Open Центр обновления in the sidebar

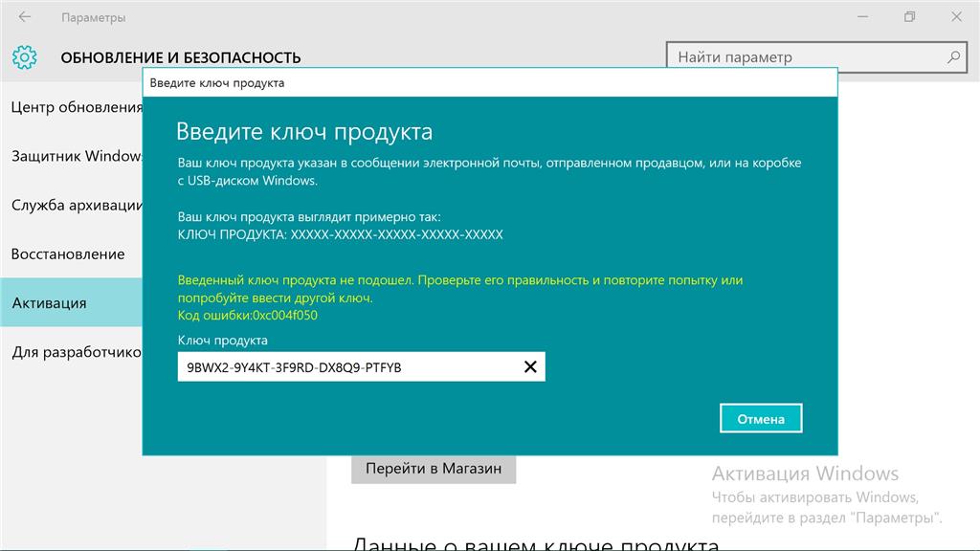tap(77, 107)
